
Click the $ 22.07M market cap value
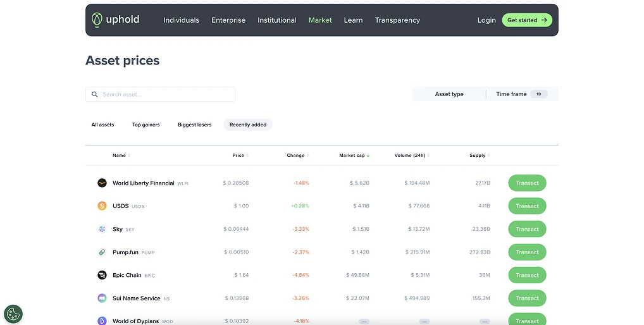(357, 298)
